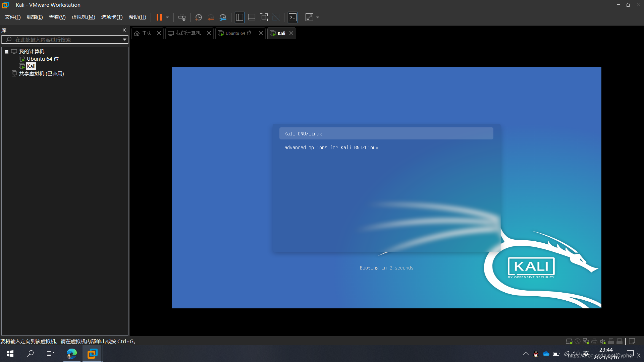
Task: Show hidden system tray icons
Action: tap(526, 354)
